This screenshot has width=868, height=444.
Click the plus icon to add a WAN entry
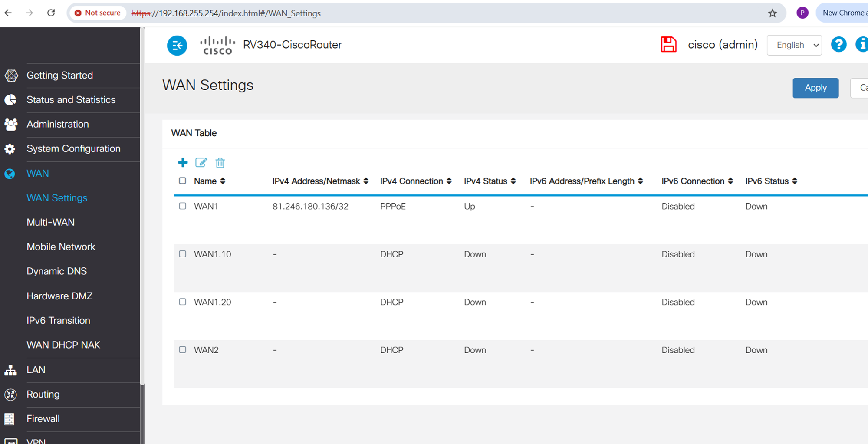point(183,163)
